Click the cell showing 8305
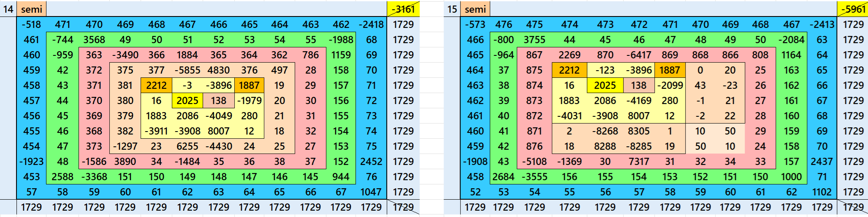This screenshot has height=217, width=868. (x=638, y=131)
